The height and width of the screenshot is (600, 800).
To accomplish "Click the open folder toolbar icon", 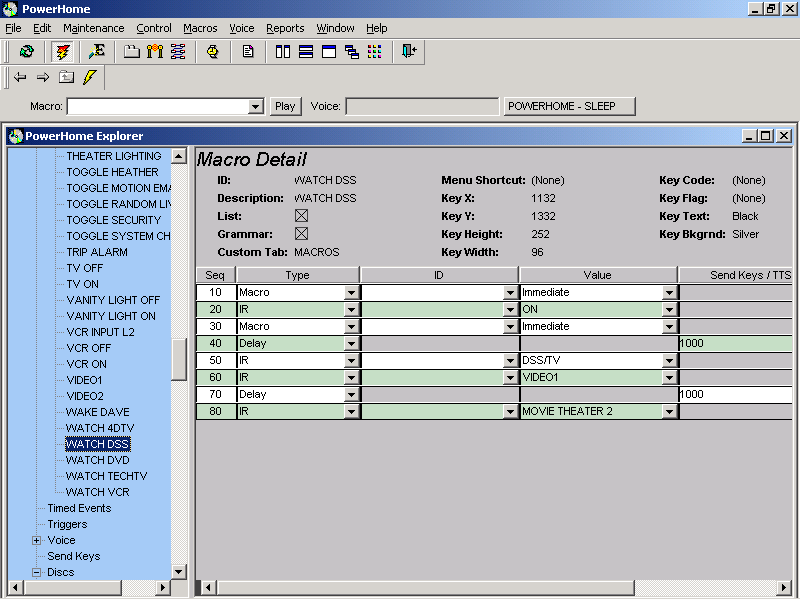I will tap(132, 52).
